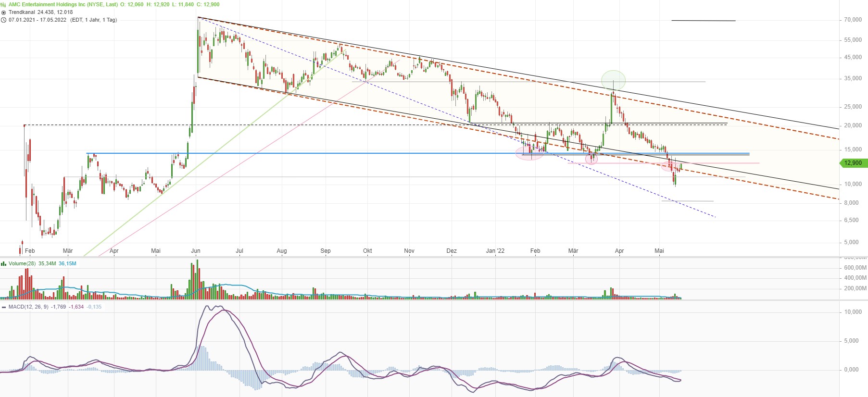The width and height of the screenshot is (868, 397).
Task: Click the green 12,900 current price tag
Action: point(854,163)
